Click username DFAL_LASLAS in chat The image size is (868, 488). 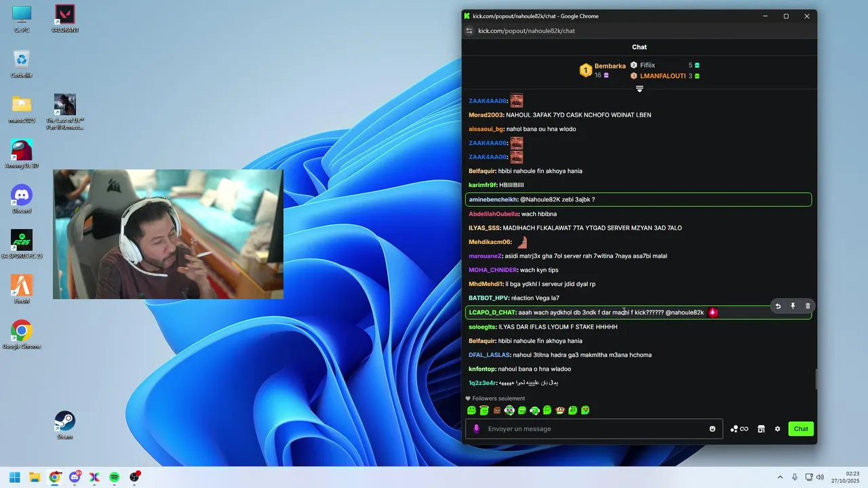pyautogui.click(x=489, y=355)
